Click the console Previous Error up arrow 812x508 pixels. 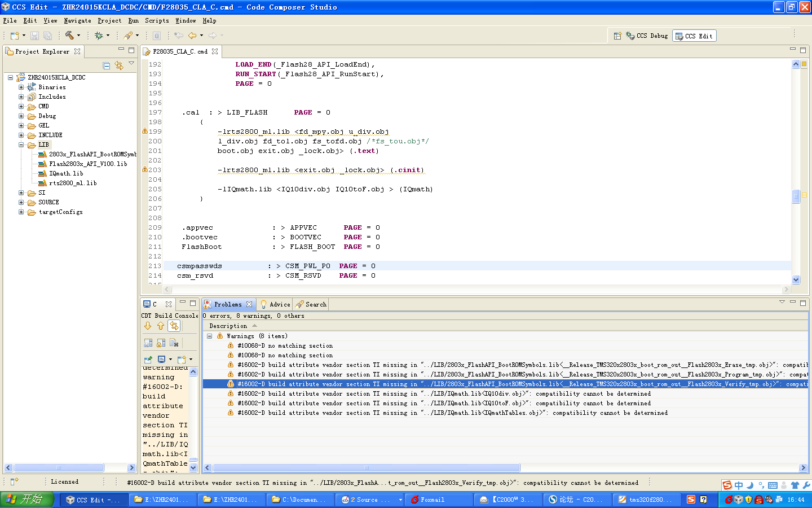(x=161, y=326)
